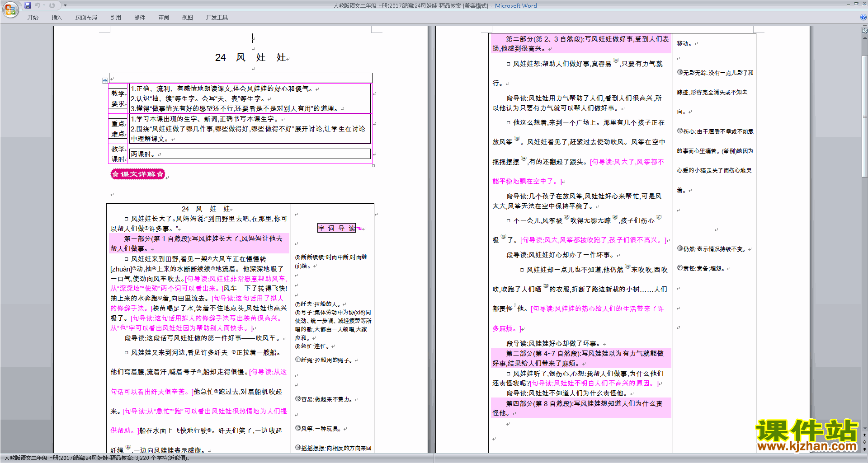868x463 pixels.
Task: Switch to the 引用 tab
Action: pos(116,18)
